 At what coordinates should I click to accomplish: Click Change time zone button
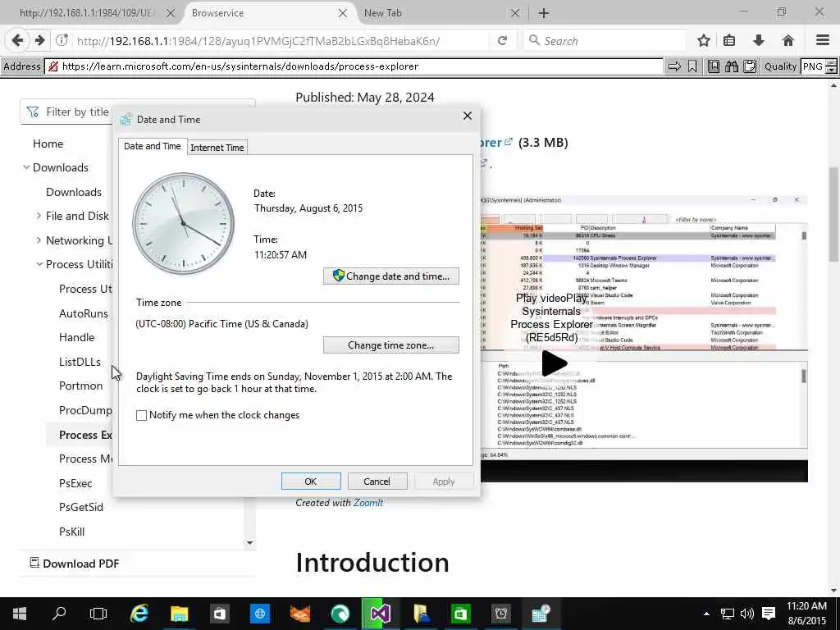click(x=391, y=345)
